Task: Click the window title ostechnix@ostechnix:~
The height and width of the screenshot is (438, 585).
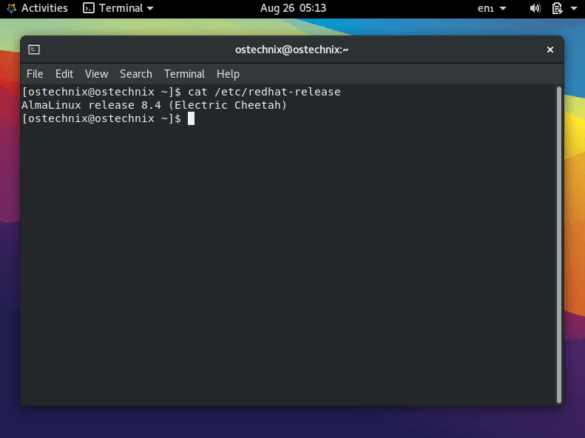Action: (x=292, y=50)
